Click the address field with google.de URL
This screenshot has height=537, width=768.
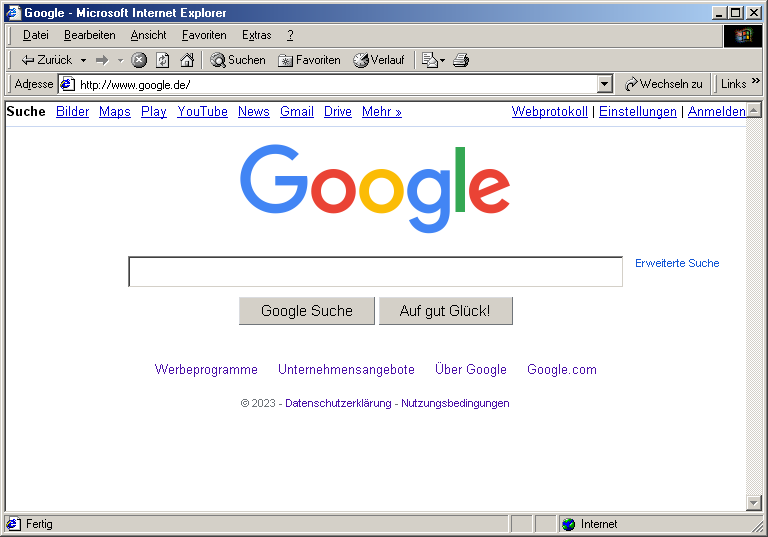[336, 84]
